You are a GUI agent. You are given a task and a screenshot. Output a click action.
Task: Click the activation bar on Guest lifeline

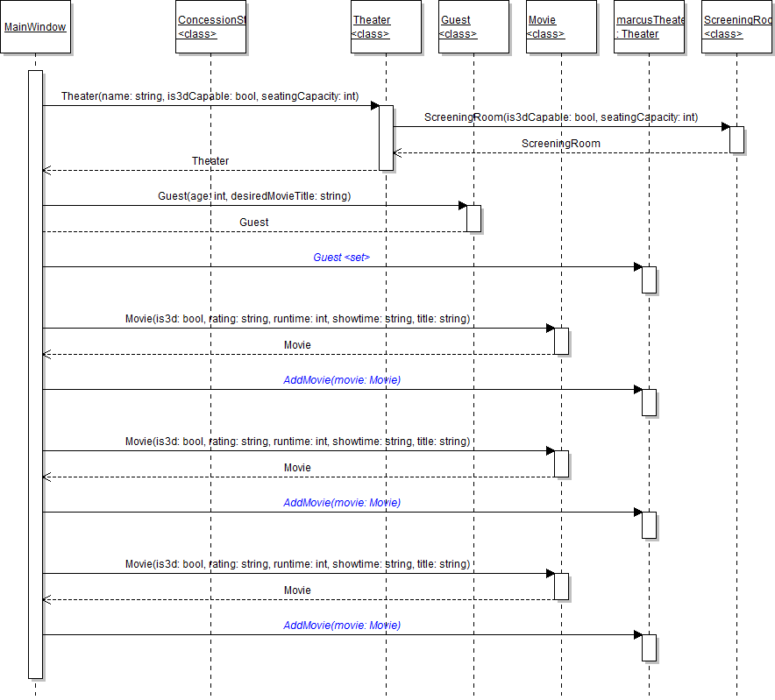point(473,218)
